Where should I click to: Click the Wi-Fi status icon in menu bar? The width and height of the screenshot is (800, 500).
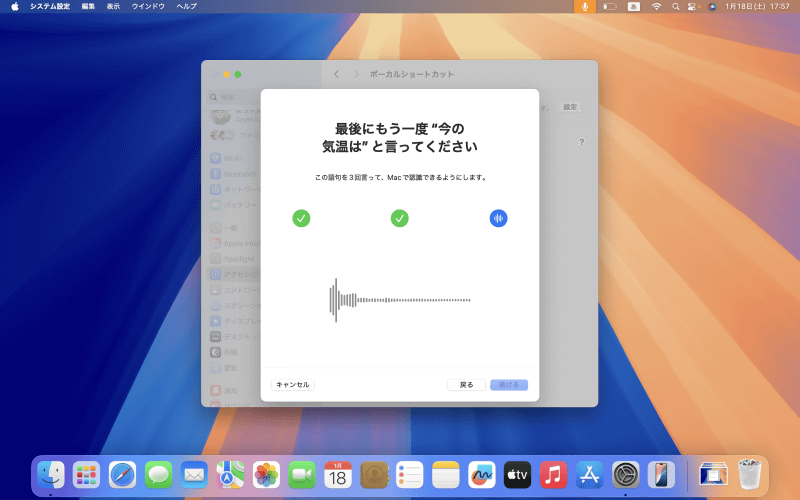pyautogui.click(x=657, y=7)
